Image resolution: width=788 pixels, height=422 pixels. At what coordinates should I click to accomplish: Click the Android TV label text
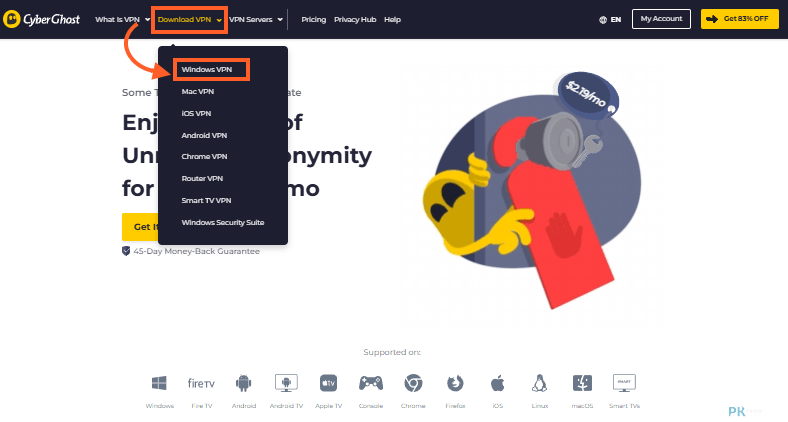click(286, 406)
